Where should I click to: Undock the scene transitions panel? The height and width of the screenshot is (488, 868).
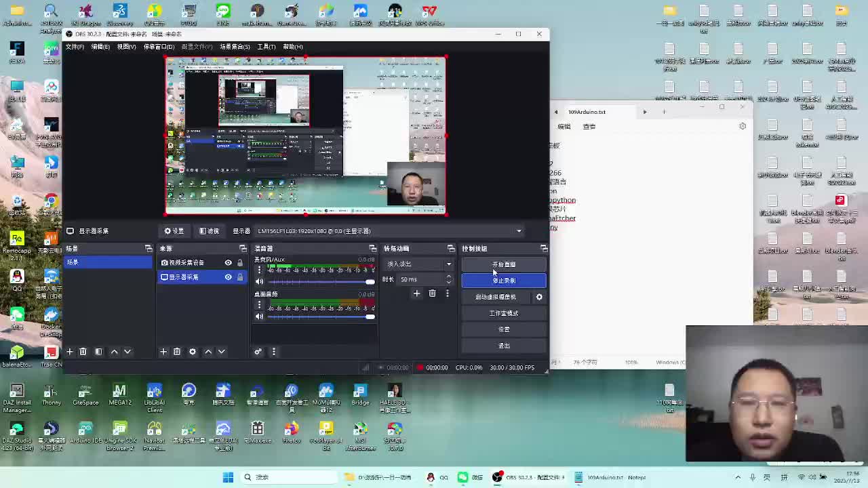(451, 249)
